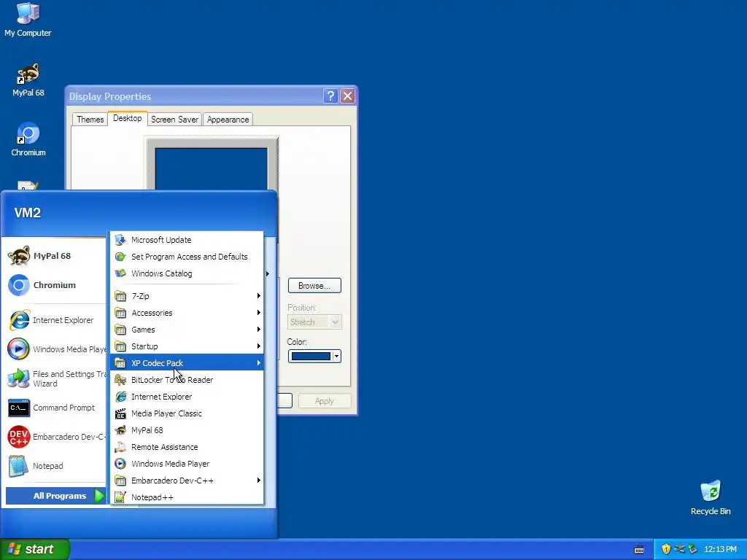Select the Desktop tab
Screen dimensions: 747x560
click(127, 118)
